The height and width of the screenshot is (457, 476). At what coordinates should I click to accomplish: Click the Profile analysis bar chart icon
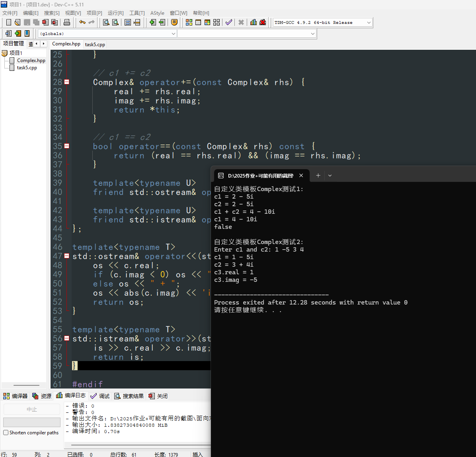click(254, 22)
